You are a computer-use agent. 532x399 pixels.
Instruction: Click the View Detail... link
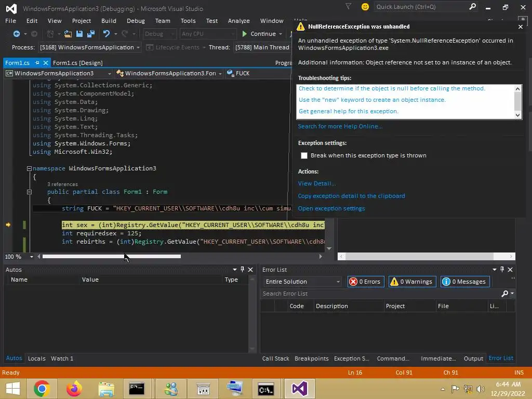[x=317, y=183]
